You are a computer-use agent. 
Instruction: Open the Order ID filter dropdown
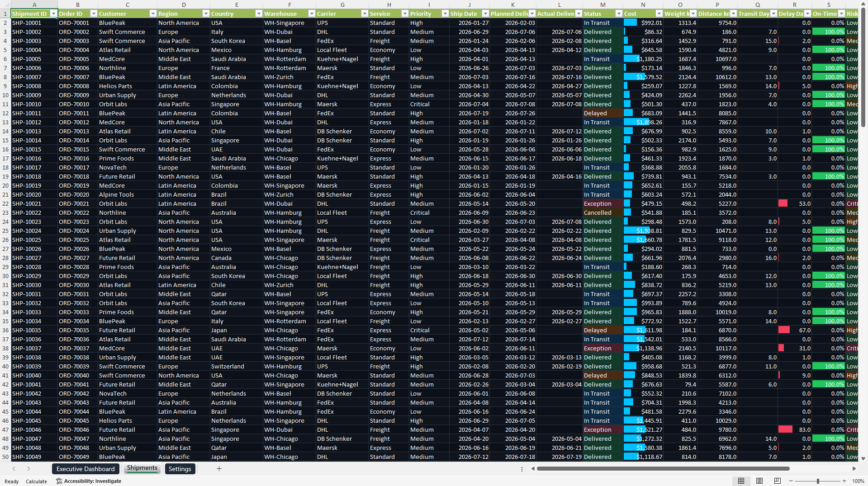coord(94,14)
